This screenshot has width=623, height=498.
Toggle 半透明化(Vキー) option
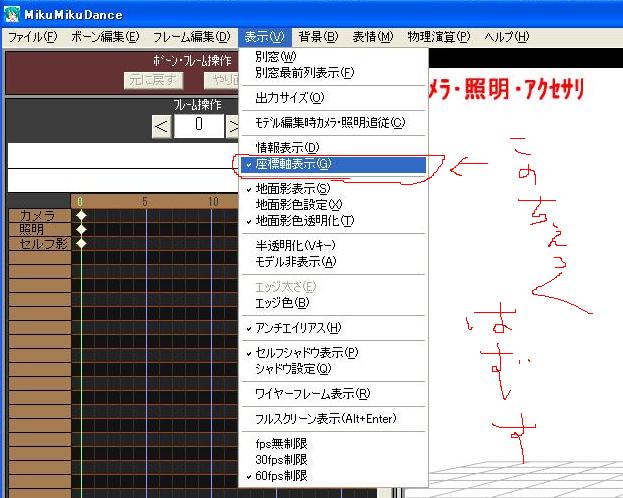[x=334, y=246]
